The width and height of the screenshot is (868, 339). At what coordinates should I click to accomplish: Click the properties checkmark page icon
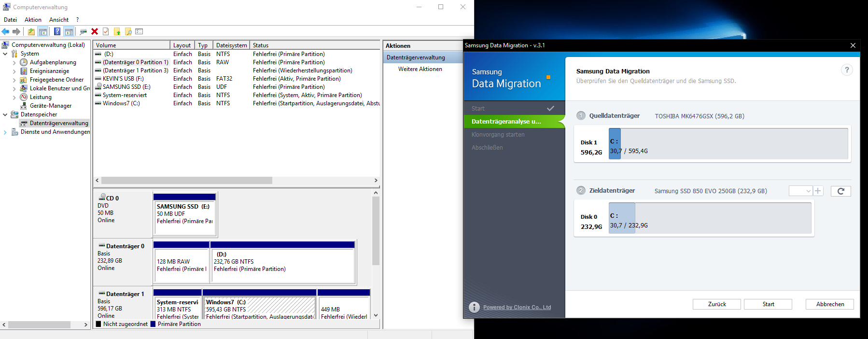[x=106, y=31]
